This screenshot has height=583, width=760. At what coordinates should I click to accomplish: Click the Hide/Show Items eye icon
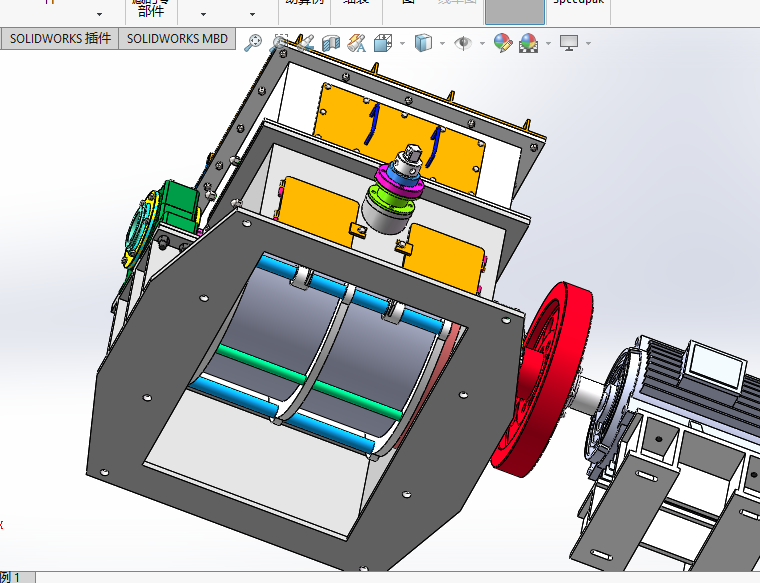coord(463,43)
